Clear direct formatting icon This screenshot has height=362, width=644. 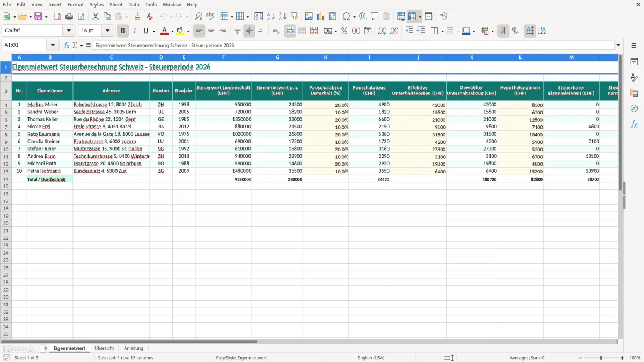coord(150,17)
